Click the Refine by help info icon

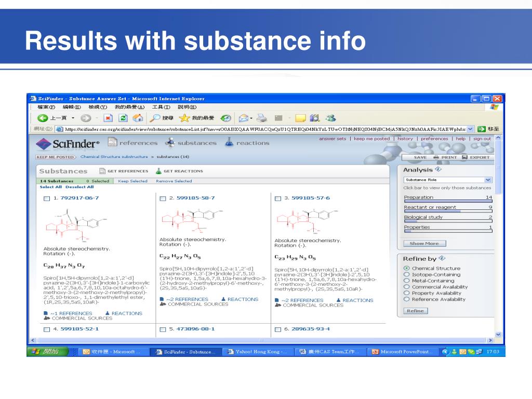click(442, 258)
